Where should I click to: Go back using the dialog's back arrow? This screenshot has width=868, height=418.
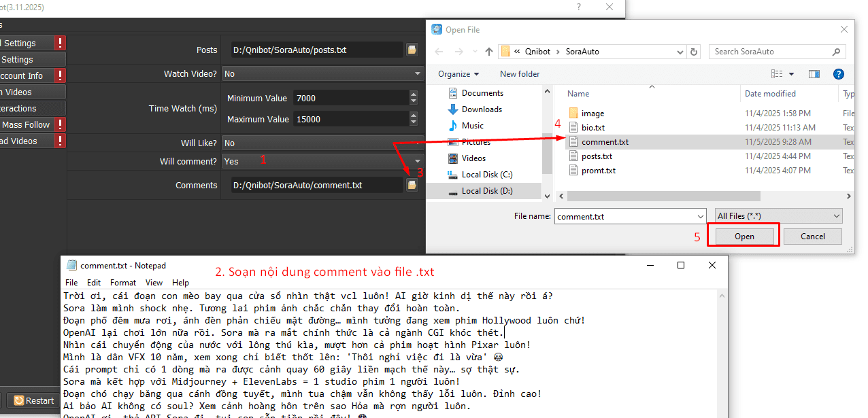click(x=439, y=52)
